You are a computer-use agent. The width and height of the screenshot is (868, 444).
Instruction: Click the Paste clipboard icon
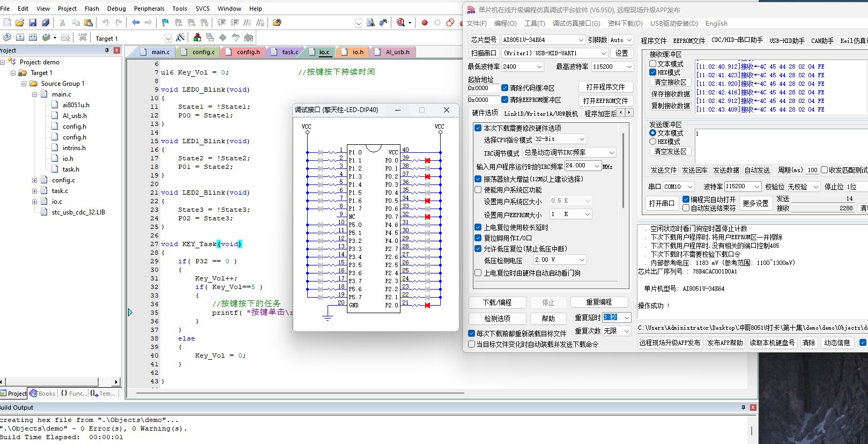coord(88,23)
